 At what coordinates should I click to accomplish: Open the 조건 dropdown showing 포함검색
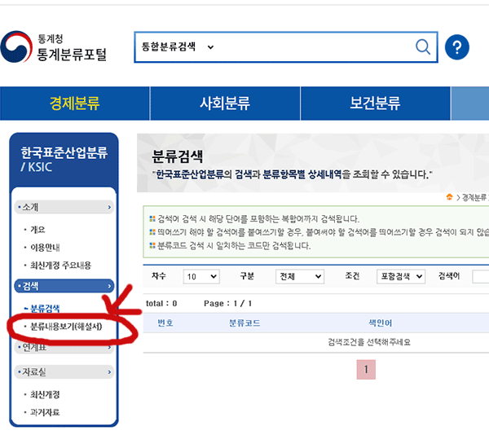pyautogui.click(x=401, y=276)
